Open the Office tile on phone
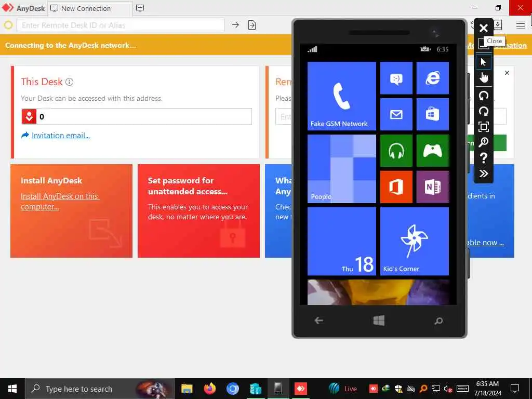Image resolution: width=532 pixels, height=399 pixels. [x=396, y=187]
